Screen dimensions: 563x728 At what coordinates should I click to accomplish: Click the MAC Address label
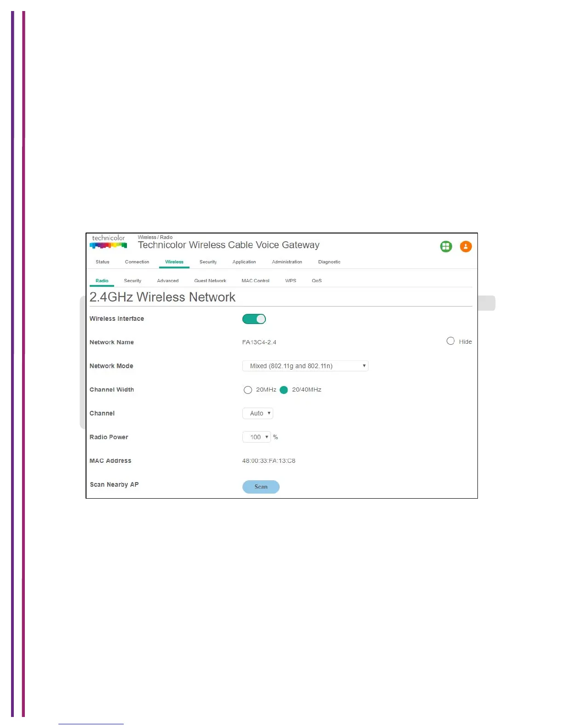110,461
